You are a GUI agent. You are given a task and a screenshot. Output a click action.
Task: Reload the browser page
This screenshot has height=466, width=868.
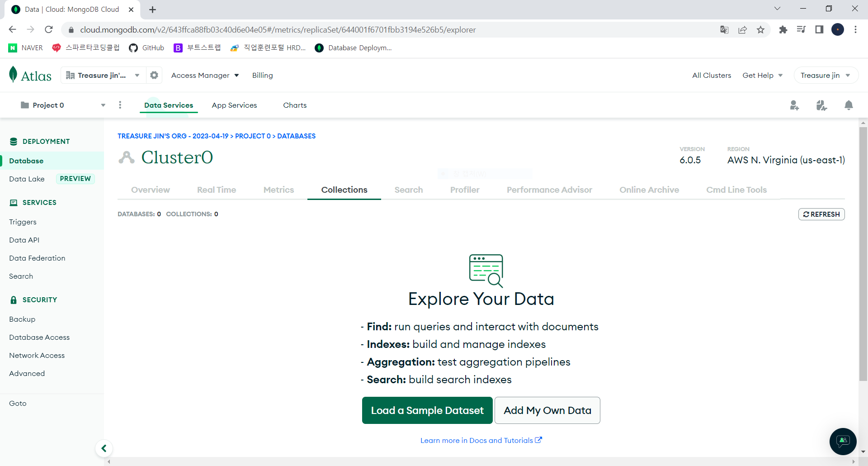pyautogui.click(x=49, y=29)
